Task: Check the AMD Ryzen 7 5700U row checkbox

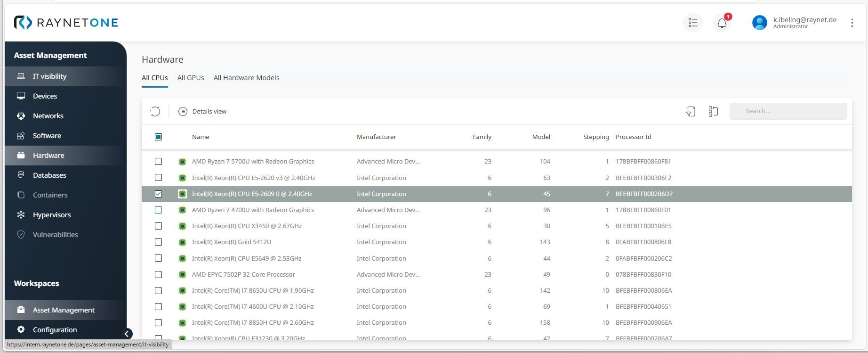Action: coord(159,162)
